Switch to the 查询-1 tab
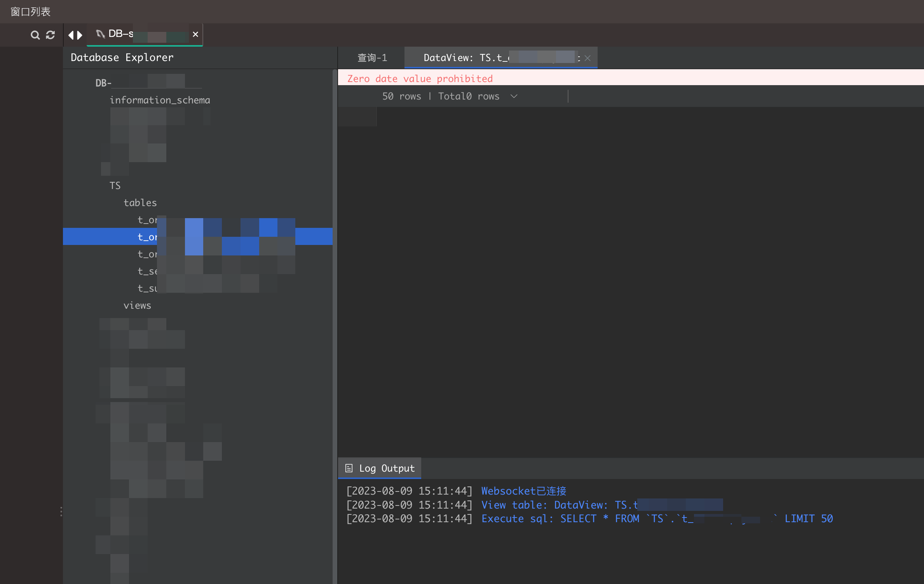924x584 pixels. tap(372, 58)
